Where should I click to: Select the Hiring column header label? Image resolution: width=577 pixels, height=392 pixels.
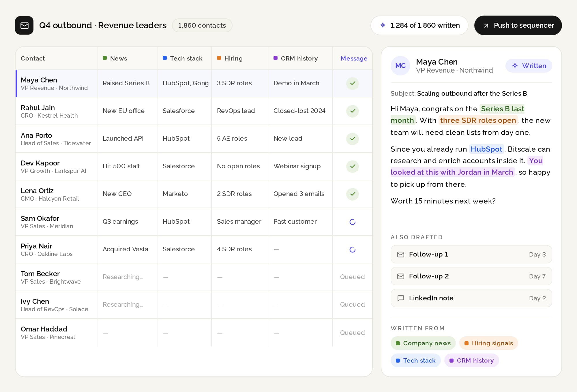[233, 58]
